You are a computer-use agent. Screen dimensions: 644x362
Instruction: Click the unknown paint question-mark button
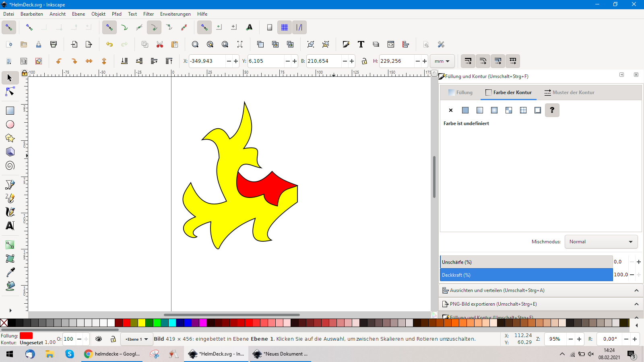coord(552,110)
